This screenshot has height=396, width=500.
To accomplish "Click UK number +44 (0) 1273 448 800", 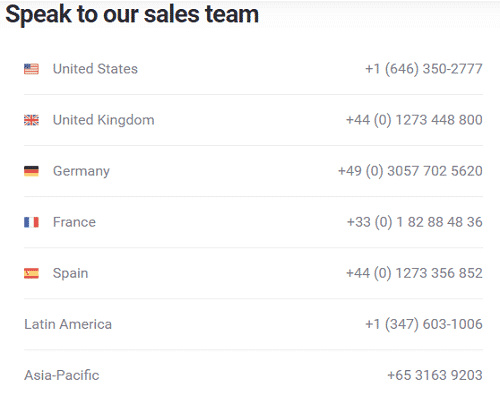I will pyautogui.click(x=414, y=120).
